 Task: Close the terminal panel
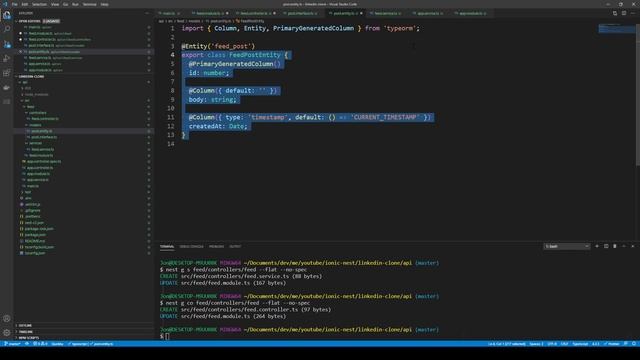click(633, 246)
